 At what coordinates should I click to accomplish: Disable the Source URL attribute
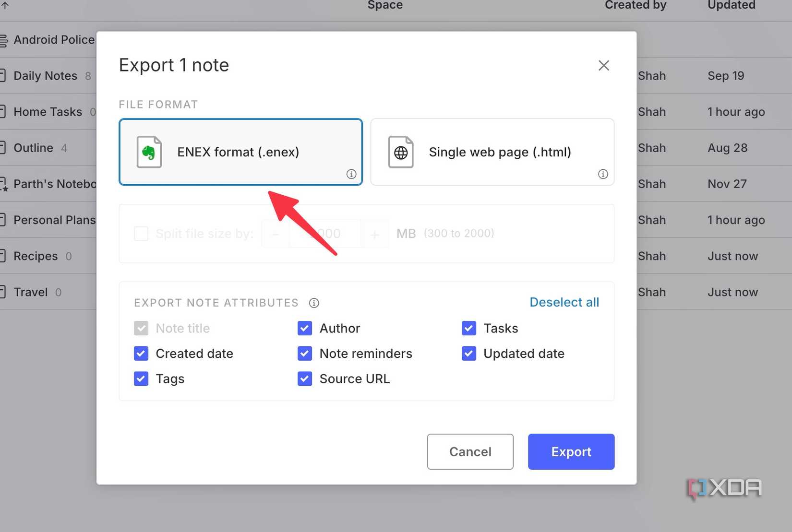(x=305, y=378)
